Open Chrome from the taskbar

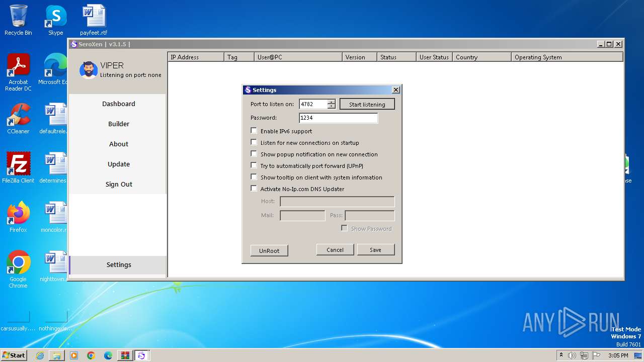[x=91, y=355]
